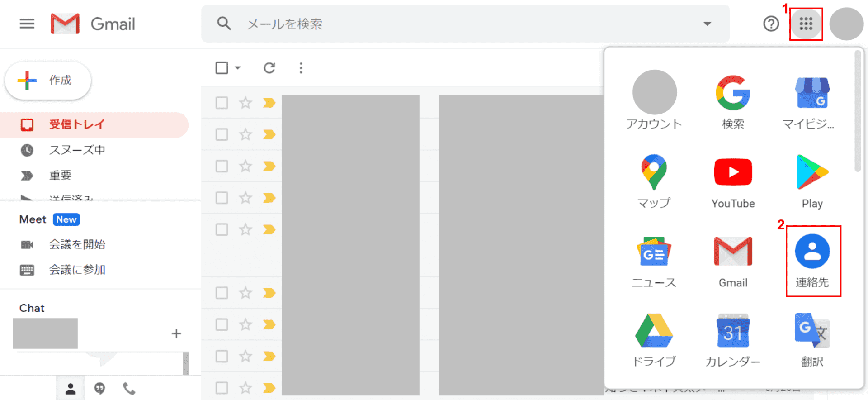Click the search magnifier icon

click(224, 24)
